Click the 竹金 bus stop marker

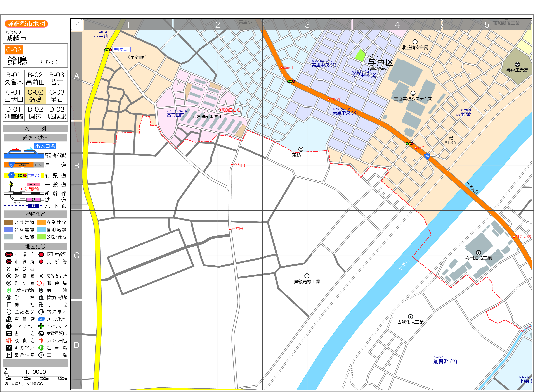coord(416,148)
